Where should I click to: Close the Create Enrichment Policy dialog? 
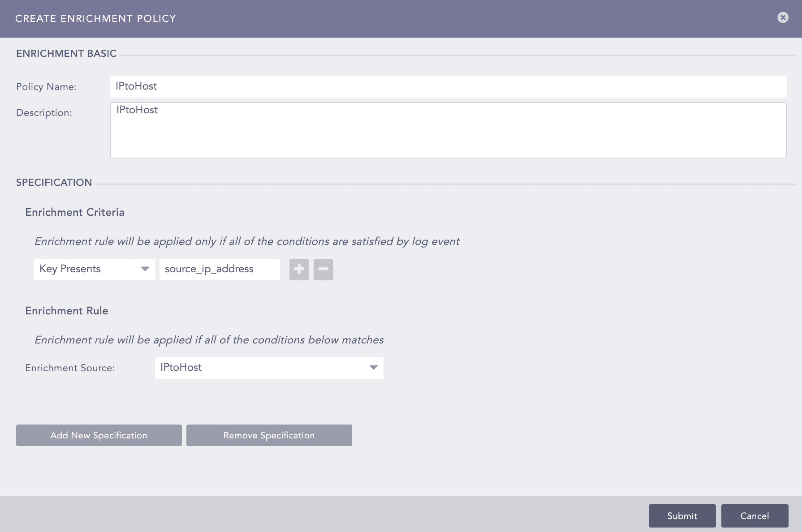[783, 17]
